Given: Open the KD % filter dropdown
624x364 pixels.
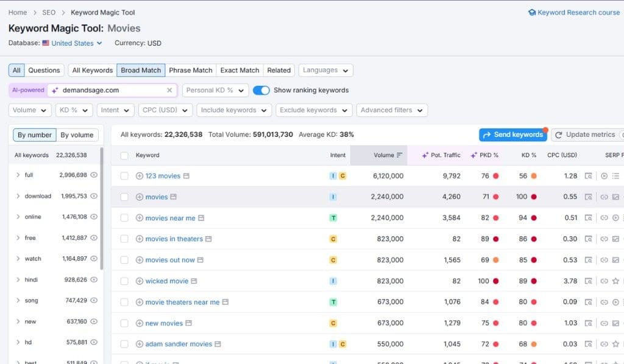Looking at the screenshot, I should click(74, 110).
